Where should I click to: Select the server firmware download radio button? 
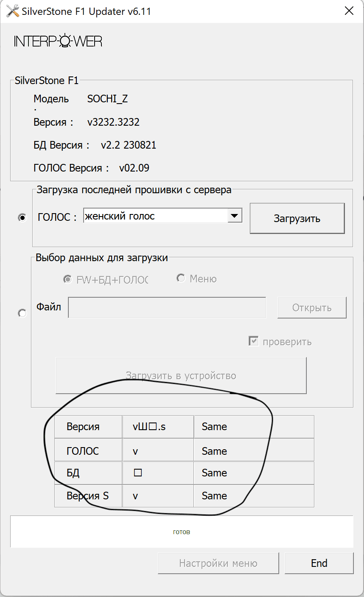coord(22,217)
